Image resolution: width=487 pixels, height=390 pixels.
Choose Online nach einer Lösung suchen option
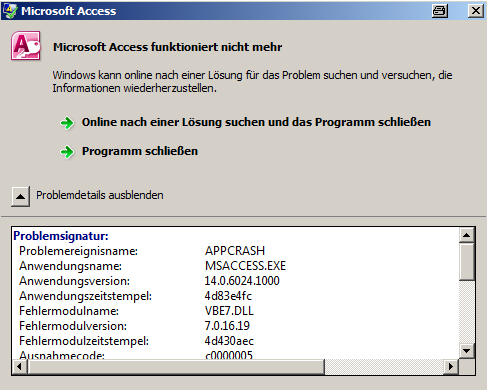pyautogui.click(x=256, y=122)
